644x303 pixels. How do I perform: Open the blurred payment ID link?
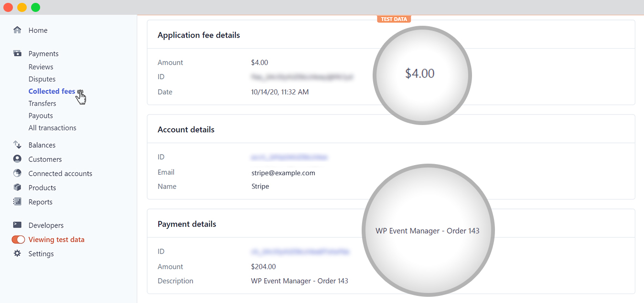[x=301, y=251]
